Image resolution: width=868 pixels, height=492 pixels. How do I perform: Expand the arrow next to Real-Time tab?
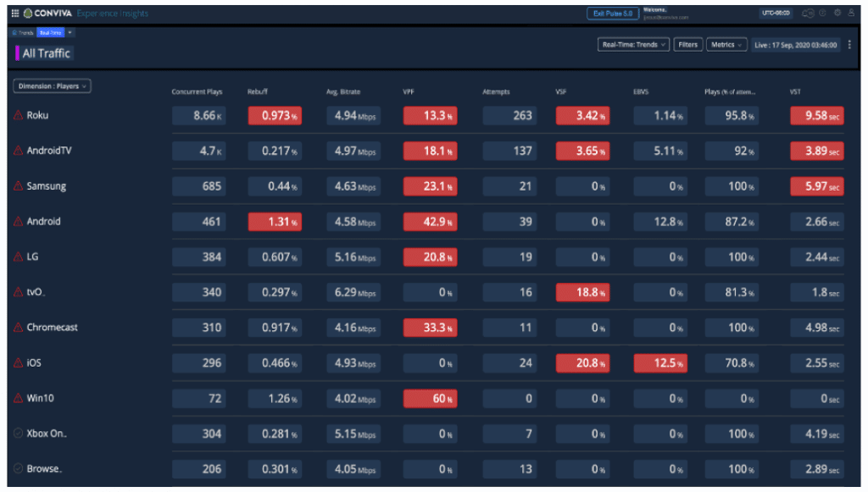[70, 33]
